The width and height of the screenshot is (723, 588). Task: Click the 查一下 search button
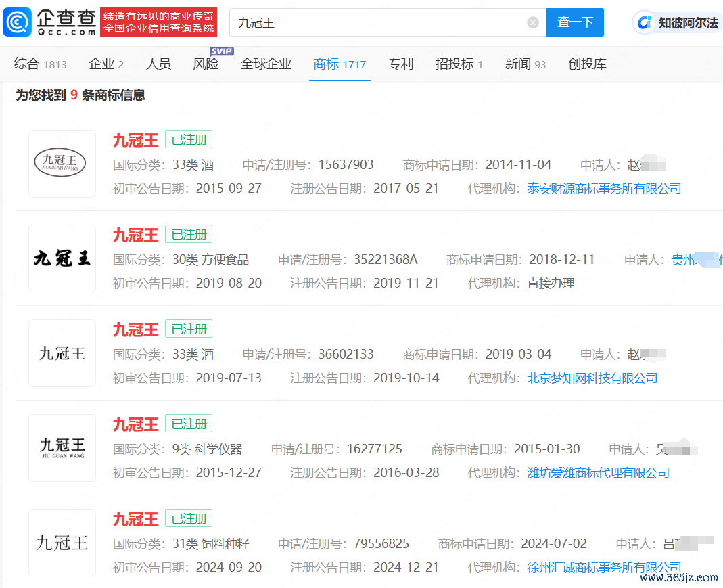[575, 22]
